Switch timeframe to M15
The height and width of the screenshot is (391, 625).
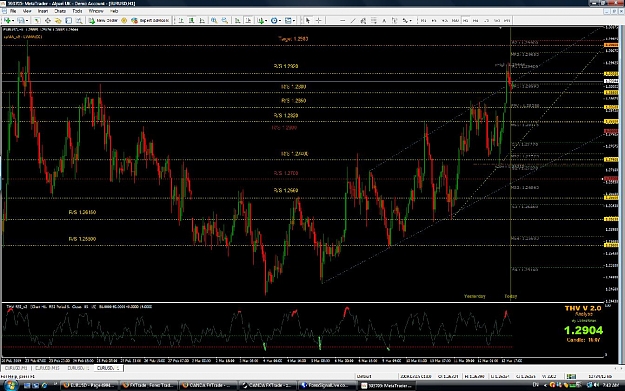coord(445,20)
